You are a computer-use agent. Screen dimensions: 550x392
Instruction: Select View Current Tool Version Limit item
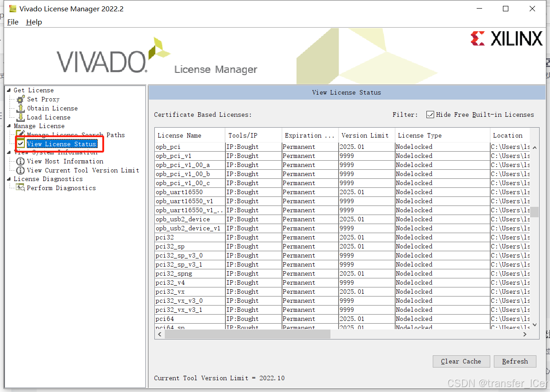click(83, 170)
